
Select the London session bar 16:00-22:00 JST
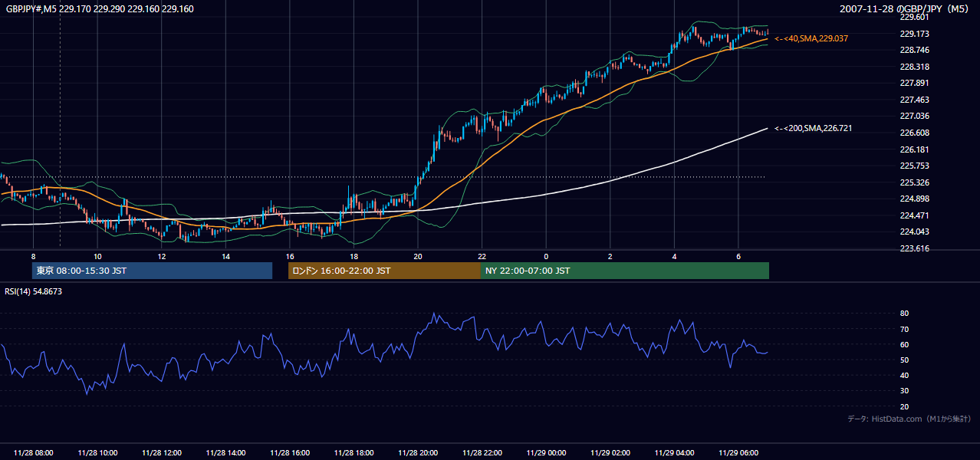tap(384, 271)
